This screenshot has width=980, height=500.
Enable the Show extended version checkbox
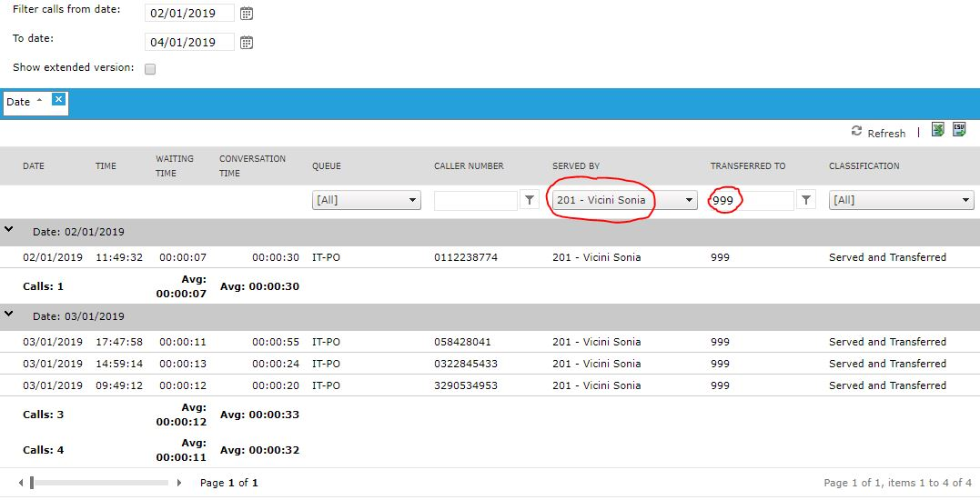[150, 69]
